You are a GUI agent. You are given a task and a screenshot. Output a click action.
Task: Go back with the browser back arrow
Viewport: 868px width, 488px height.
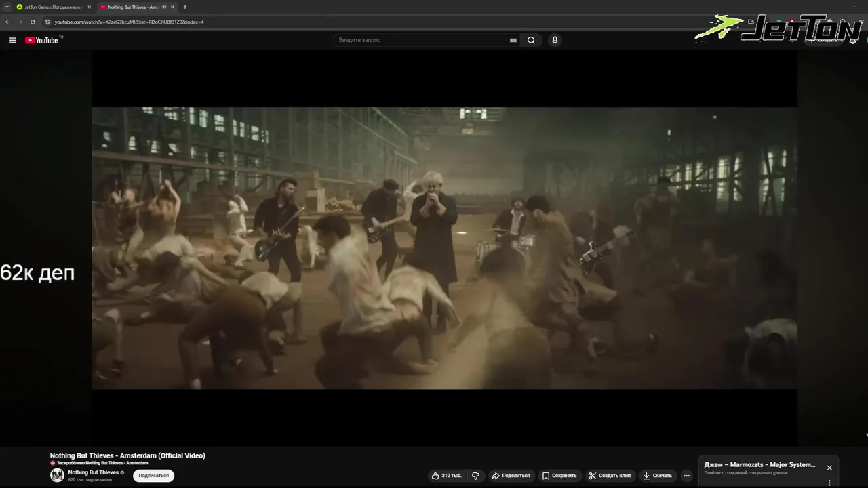pos(7,22)
